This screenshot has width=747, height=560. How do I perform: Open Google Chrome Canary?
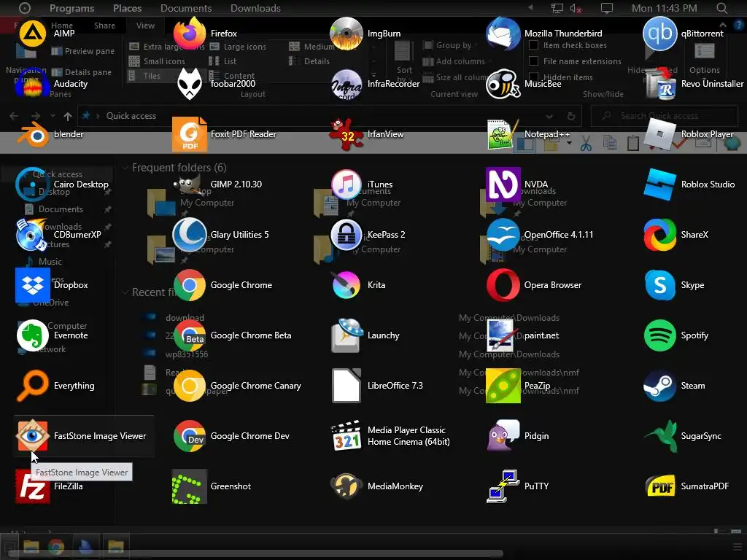click(x=237, y=386)
